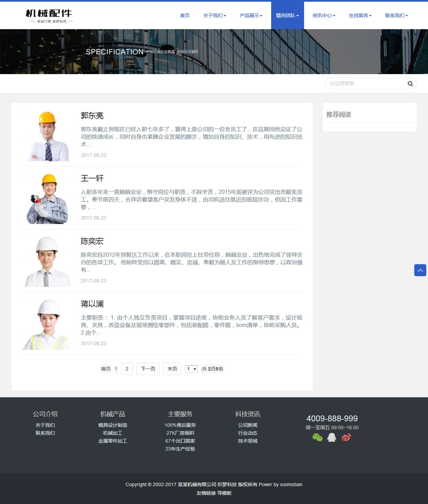This screenshot has height=504, width=428.
Task: Go to page 2 in pagination
Action: (127, 369)
